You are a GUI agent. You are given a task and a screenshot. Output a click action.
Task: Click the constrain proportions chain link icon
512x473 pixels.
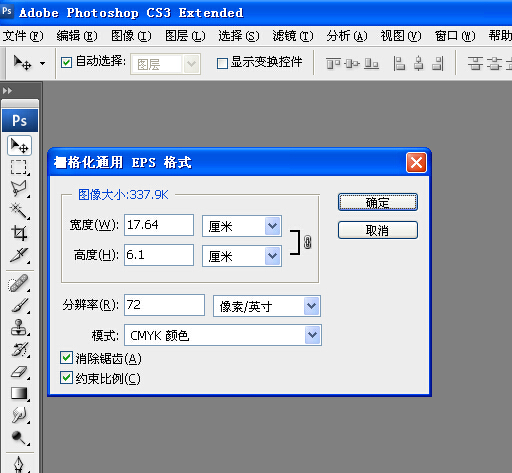[x=308, y=242]
